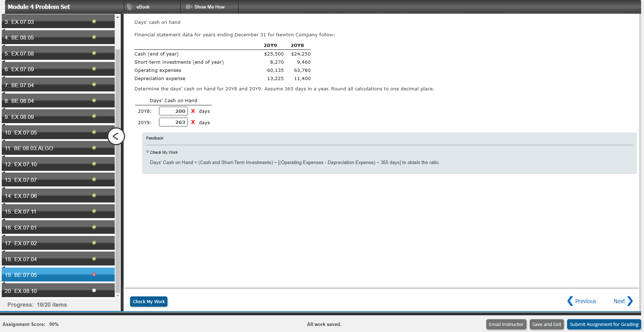Open the eBook tab

(142, 6)
